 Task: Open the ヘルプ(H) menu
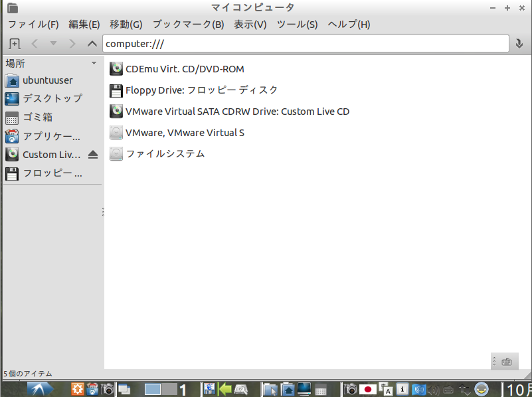[349, 25]
